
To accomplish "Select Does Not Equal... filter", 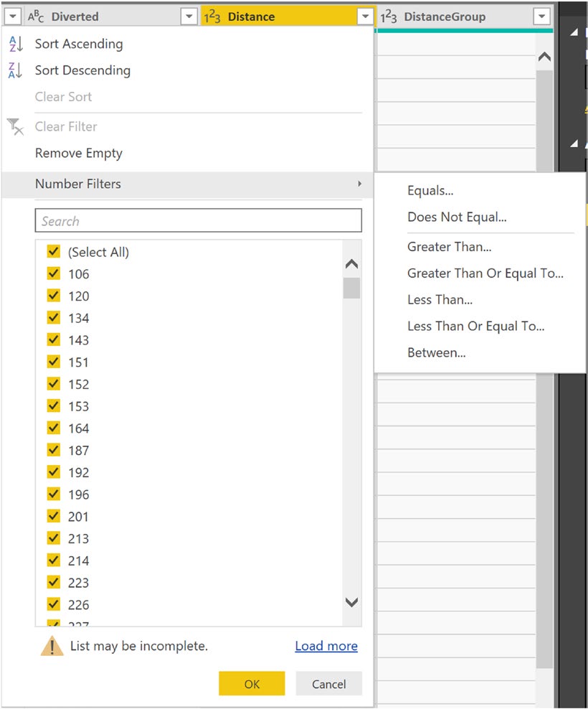I will coord(457,217).
